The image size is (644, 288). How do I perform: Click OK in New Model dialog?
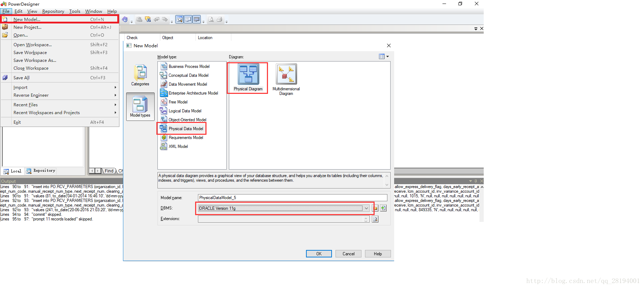(x=319, y=254)
